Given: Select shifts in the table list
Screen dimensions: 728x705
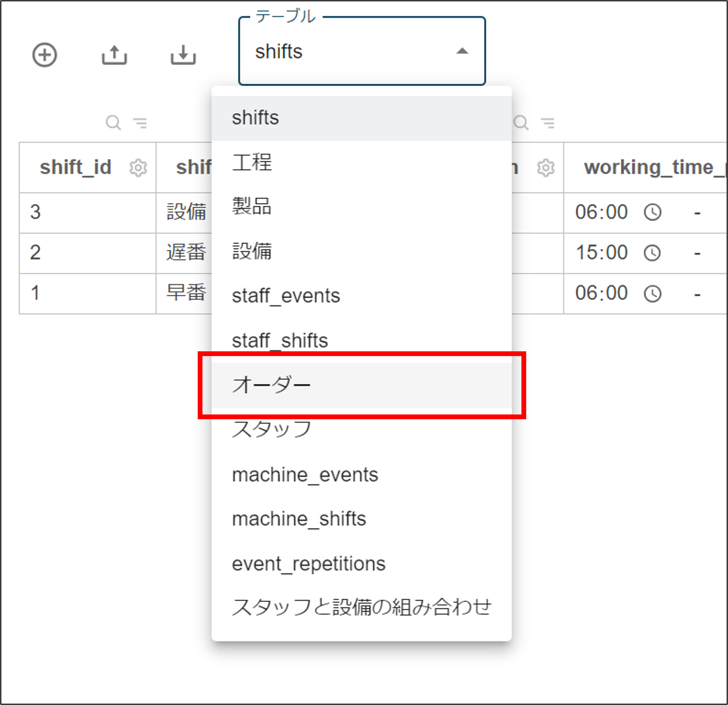Looking at the screenshot, I should [x=361, y=118].
